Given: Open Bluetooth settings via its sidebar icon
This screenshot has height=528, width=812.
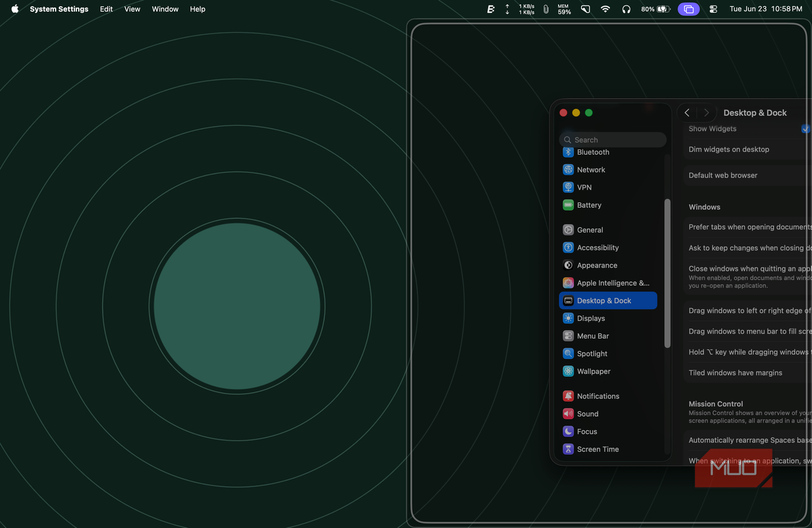Looking at the screenshot, I should click(568, 152).
